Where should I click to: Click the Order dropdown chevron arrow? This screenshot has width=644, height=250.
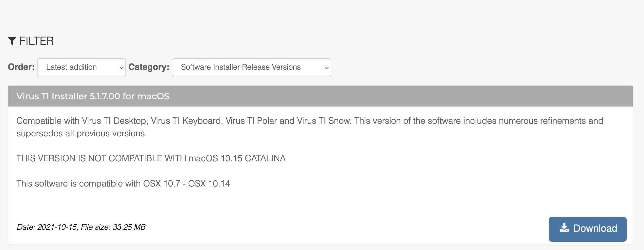coord(121,68)
